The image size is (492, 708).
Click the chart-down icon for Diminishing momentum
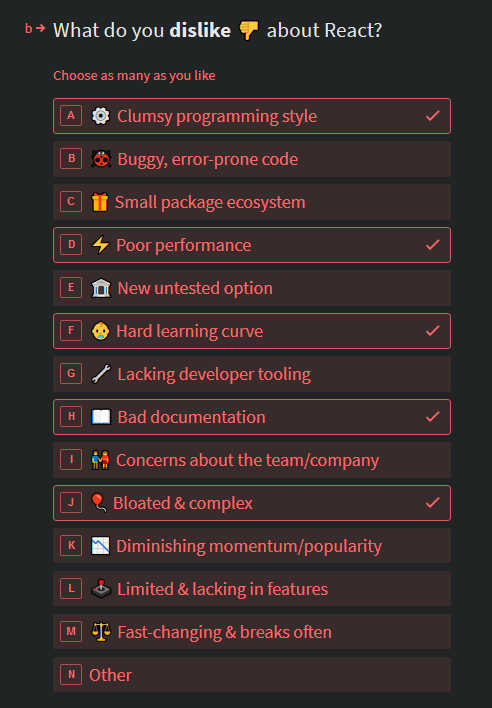point(100,545)
